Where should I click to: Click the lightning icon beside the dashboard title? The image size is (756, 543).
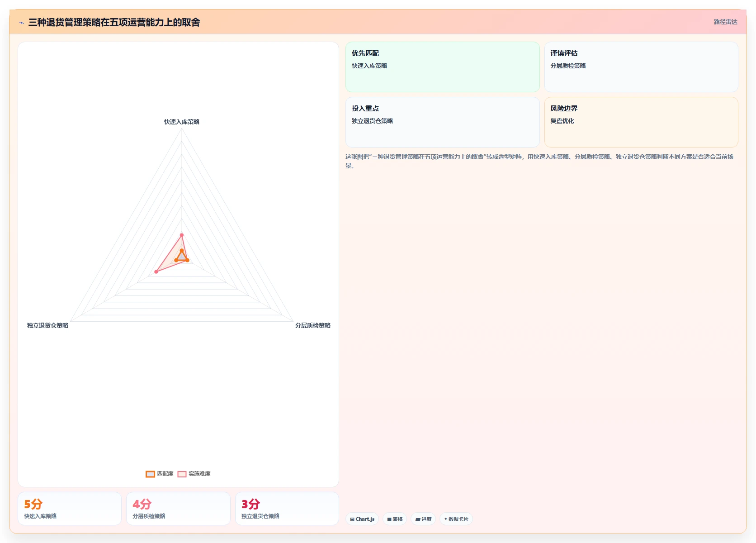pos(21,23)
